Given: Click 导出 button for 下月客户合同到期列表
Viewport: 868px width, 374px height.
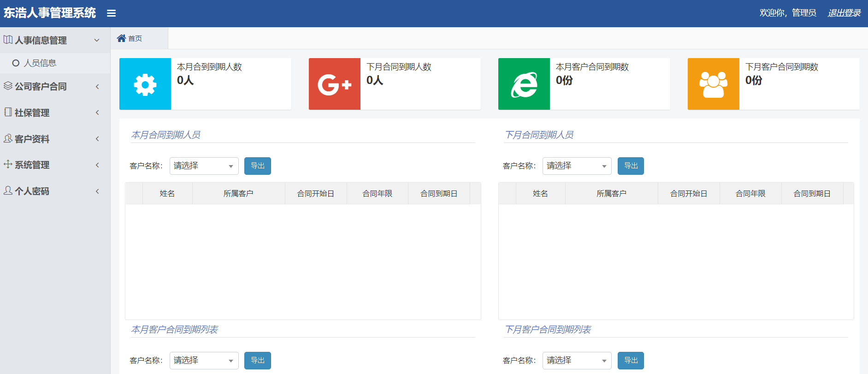Looking at the screenshot, I should pyautogui.click(x=631, y=361).
